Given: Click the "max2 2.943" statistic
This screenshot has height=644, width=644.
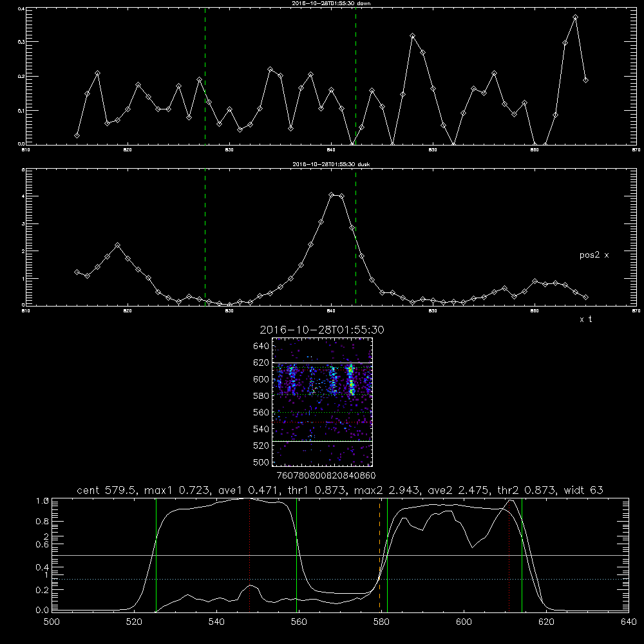Looking at the screenshot, I should (x=387, y=490).
